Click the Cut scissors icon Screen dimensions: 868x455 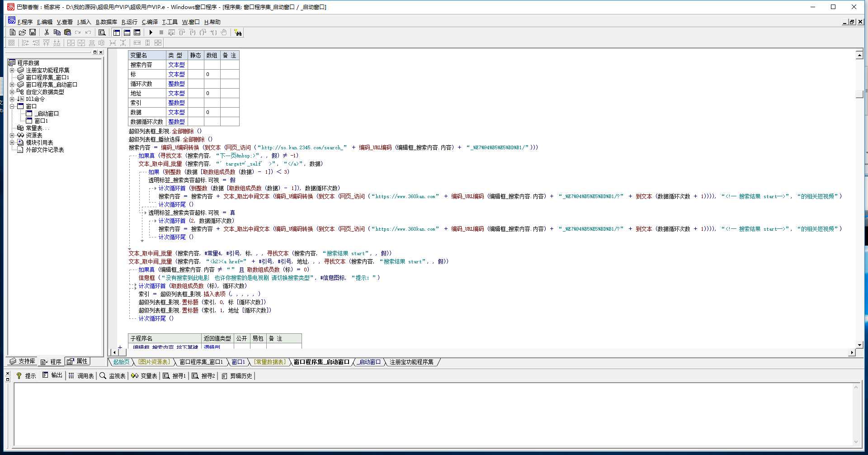tap(46, 32)
